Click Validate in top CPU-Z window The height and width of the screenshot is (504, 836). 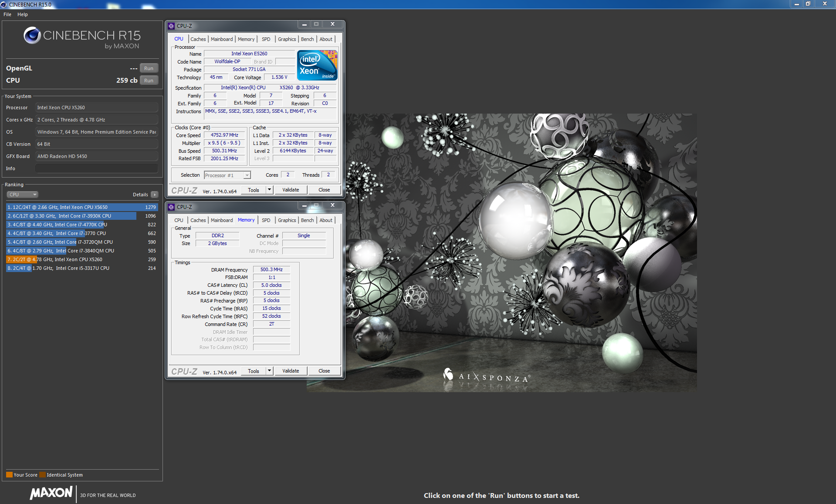tap(291, 190)
